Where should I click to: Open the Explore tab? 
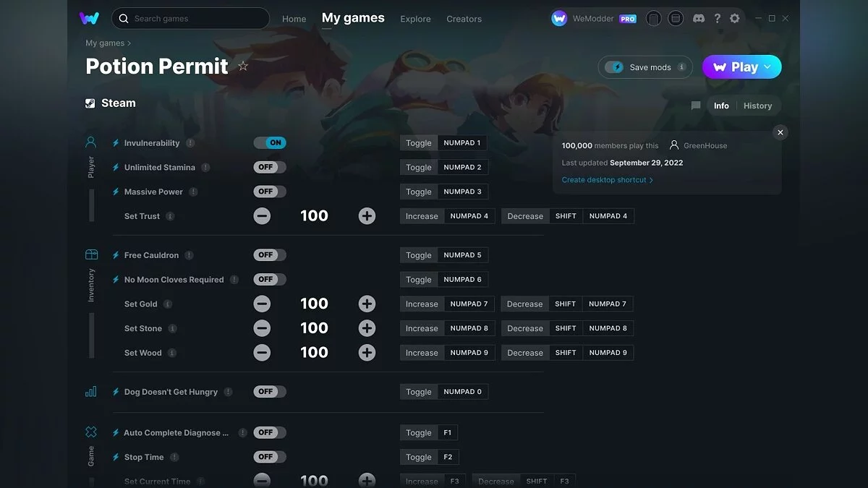(415, 19)
